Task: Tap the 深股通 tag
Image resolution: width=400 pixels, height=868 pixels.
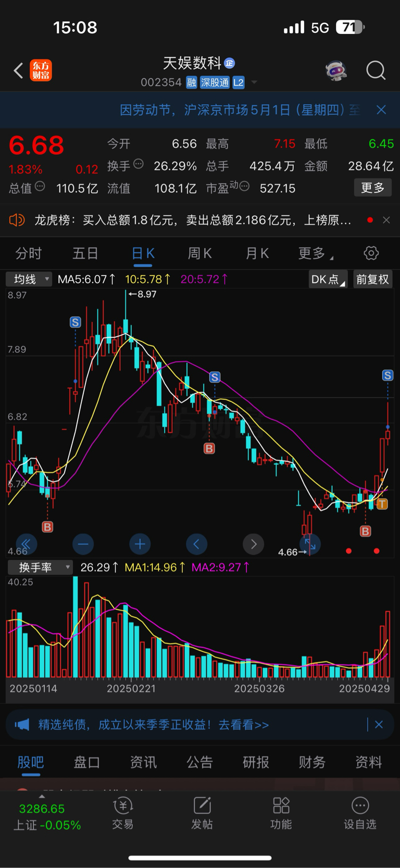Action: [x=215, y=82]
